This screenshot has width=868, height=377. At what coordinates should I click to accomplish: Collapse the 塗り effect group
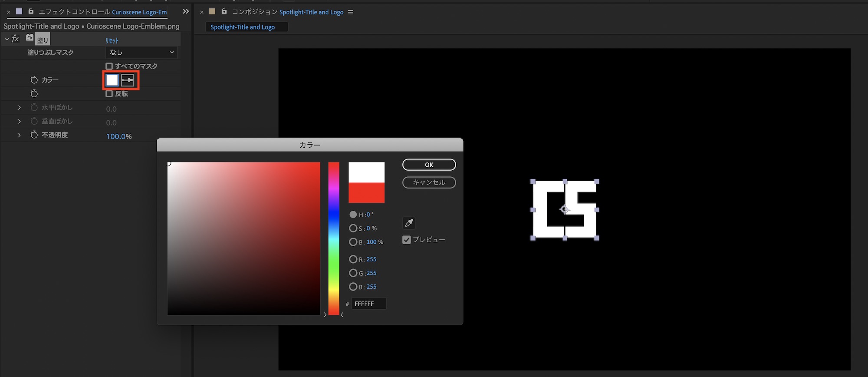pos(7,39)
